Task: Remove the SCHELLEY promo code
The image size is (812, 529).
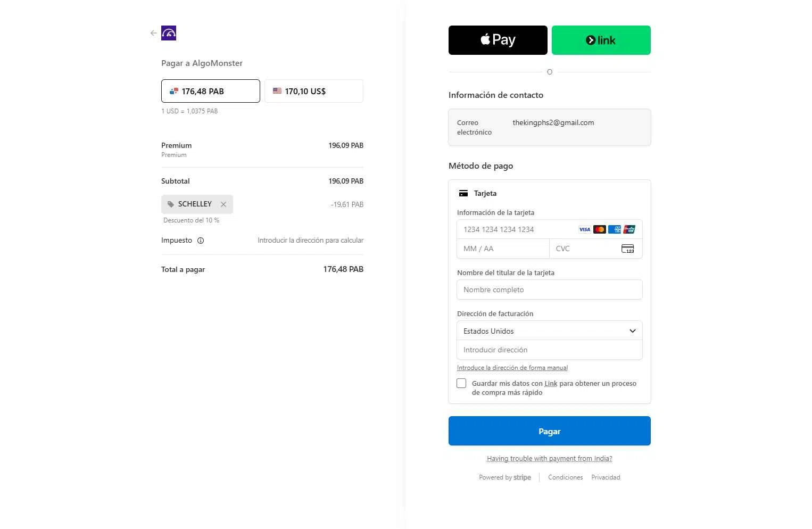Action: [x=223, y=204]
